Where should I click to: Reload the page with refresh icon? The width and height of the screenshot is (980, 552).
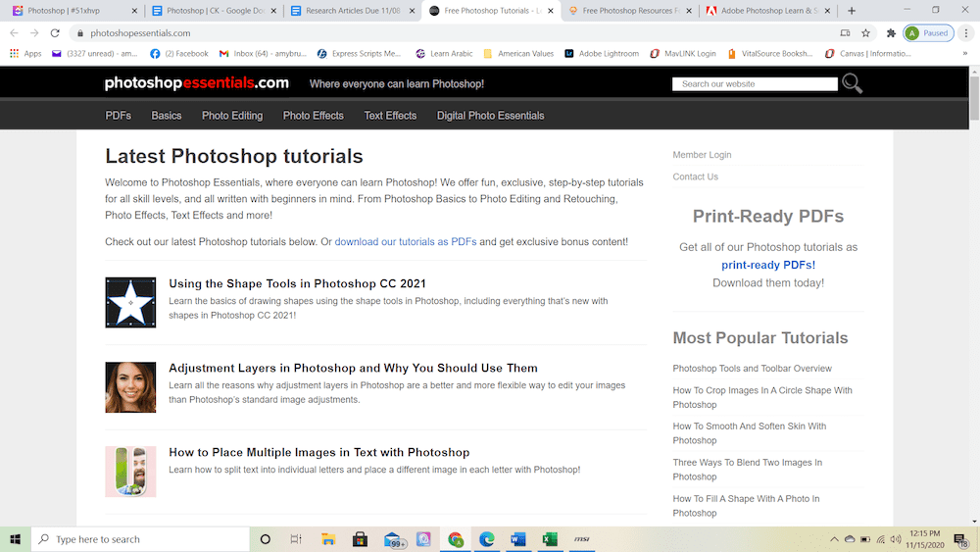[55, 33]
